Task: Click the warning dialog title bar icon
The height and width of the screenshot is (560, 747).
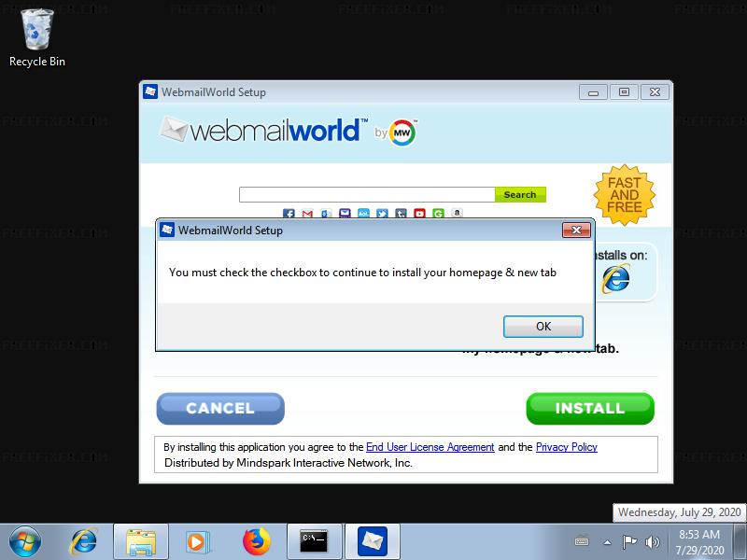Action: (167, 230)
